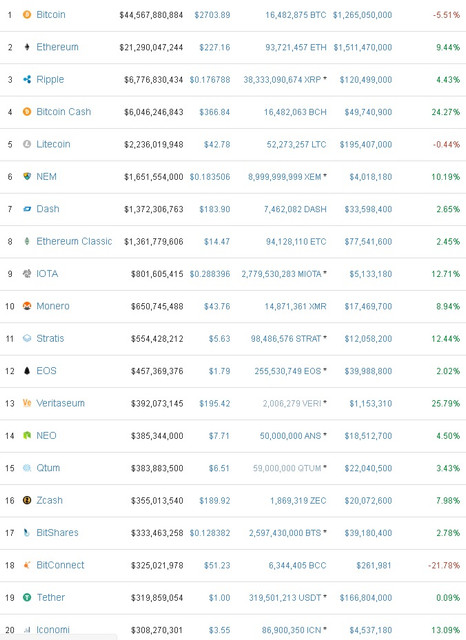
Task: Open BitShares supply 2,597,430,000 BTS
Action: [285, 533]
